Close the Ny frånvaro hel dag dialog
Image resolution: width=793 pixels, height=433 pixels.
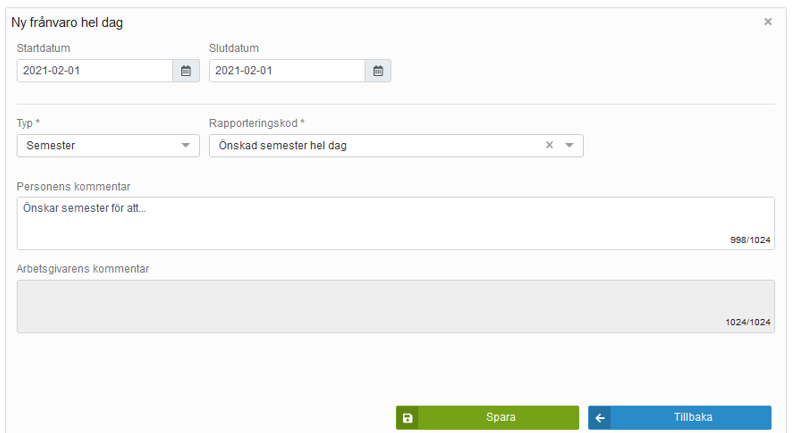click(768, 22)
